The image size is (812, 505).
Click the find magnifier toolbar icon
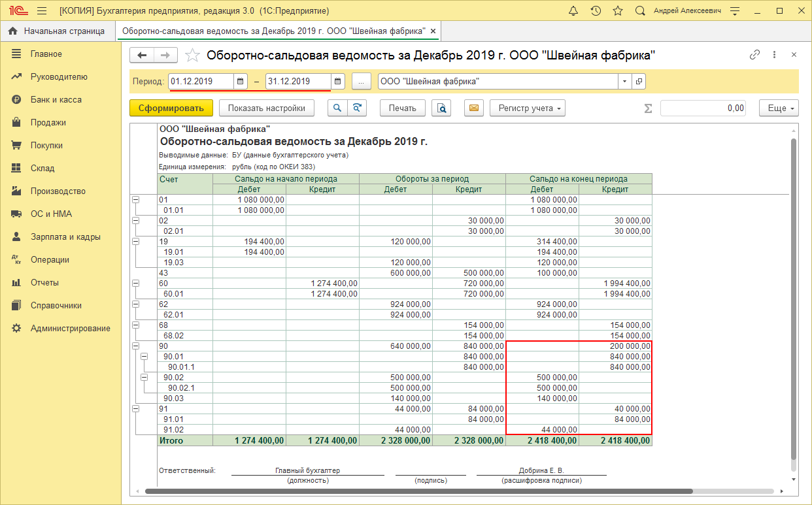point(337,108)
